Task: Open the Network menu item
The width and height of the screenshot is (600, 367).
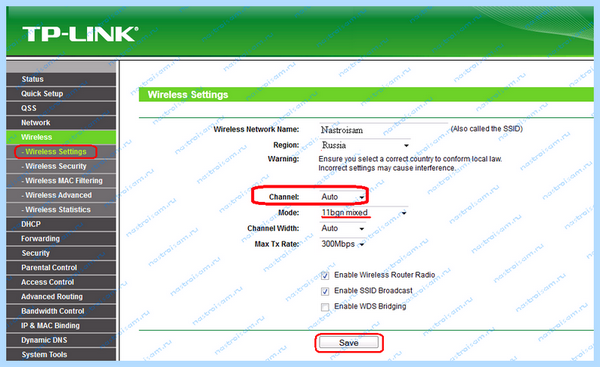Action: [x=61, y=123]
